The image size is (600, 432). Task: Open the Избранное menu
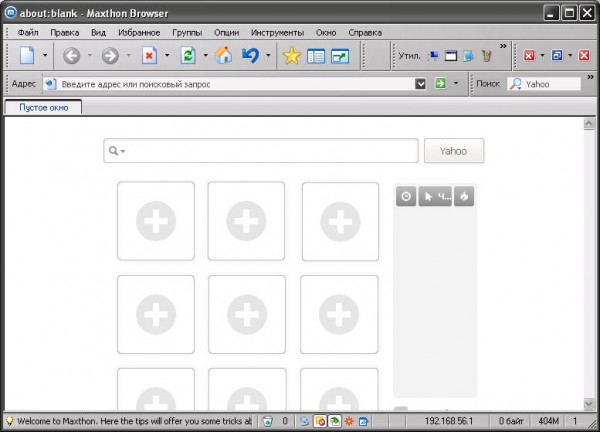tap(139, 33)
